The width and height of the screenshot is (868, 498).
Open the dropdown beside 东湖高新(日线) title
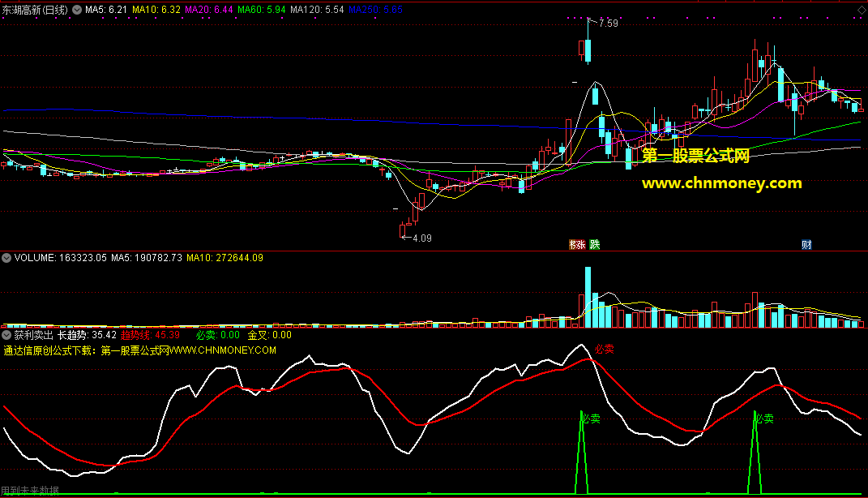point(77,10)
